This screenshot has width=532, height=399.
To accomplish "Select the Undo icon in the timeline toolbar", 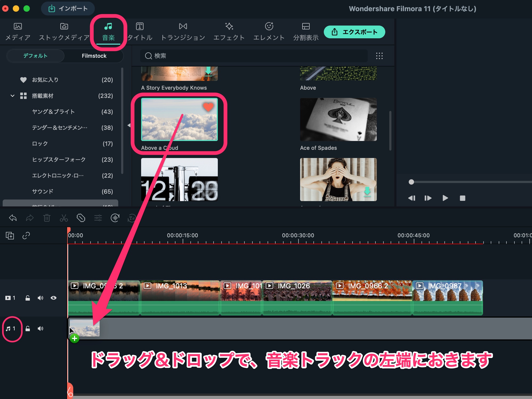I will [13, 218].
